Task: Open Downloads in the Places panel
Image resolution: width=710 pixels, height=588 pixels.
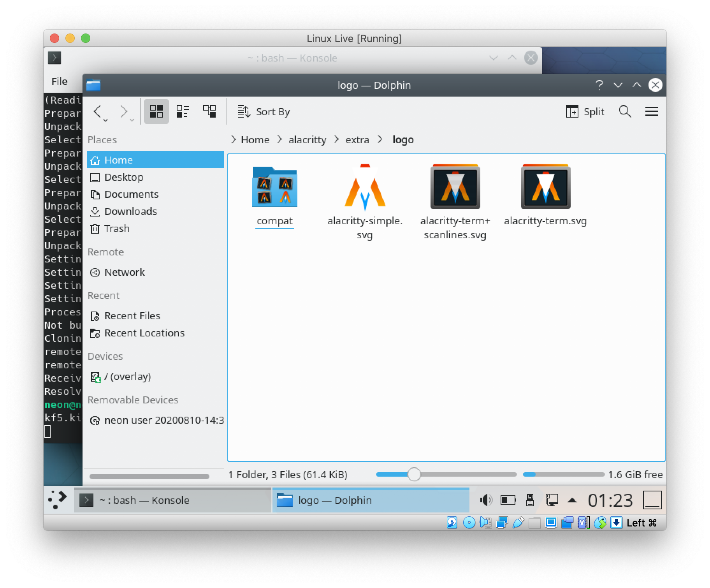Action: [x=130, y=211]
